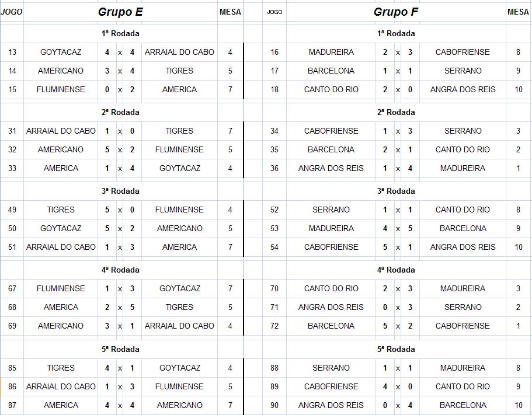Click the JOGO header of Grupo E
Viewport: 532px width, 415px height.
pos(12,12)
